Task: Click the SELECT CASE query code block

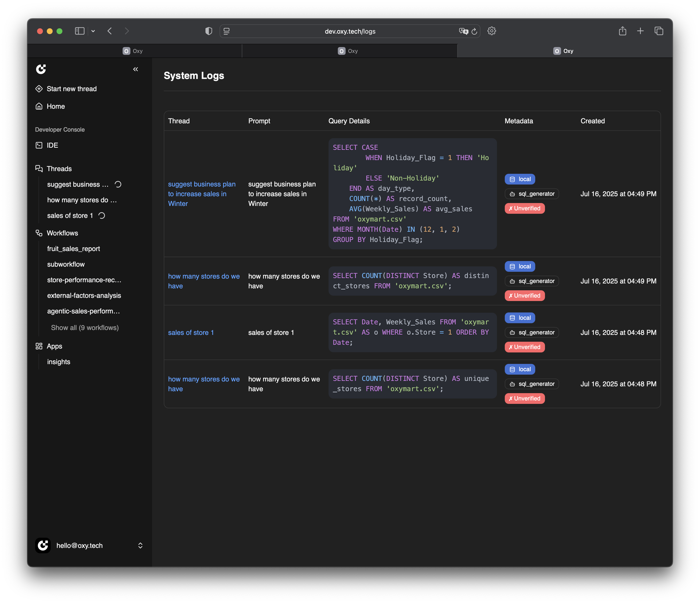Action: [412, 194]
